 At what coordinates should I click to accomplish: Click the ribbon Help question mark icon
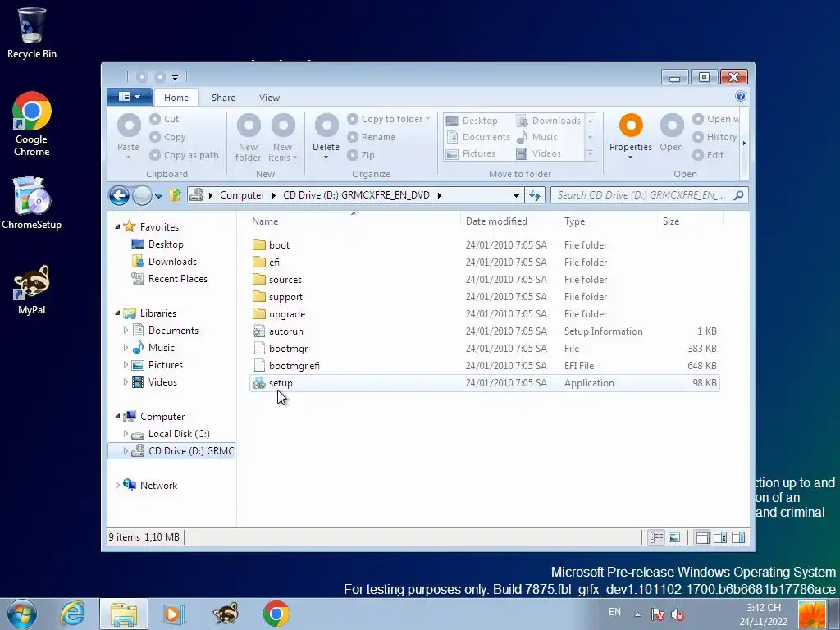[x=741, y=97]
